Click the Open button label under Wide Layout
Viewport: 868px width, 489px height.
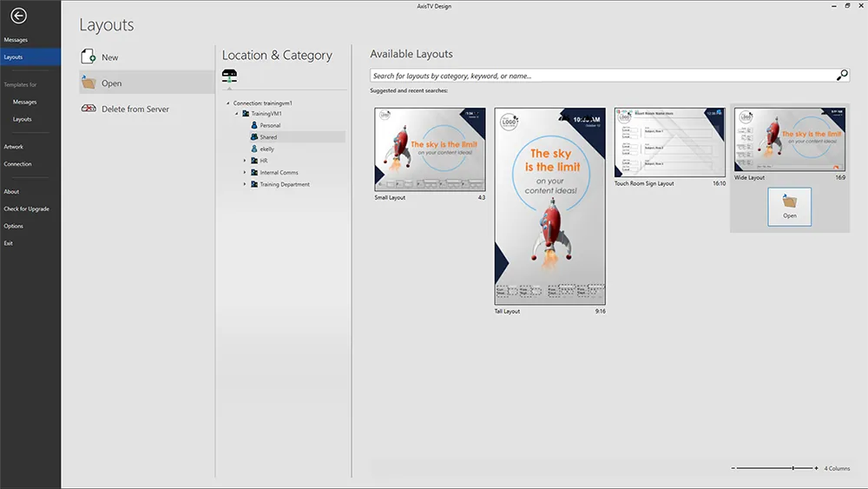tap(789, 215)
